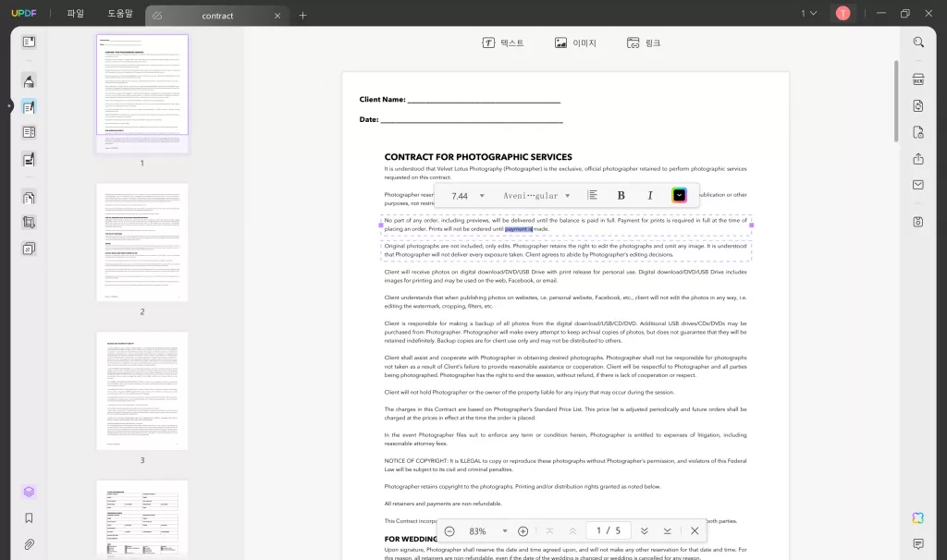Select page 1 thumbnail

[x=142, y=92]
